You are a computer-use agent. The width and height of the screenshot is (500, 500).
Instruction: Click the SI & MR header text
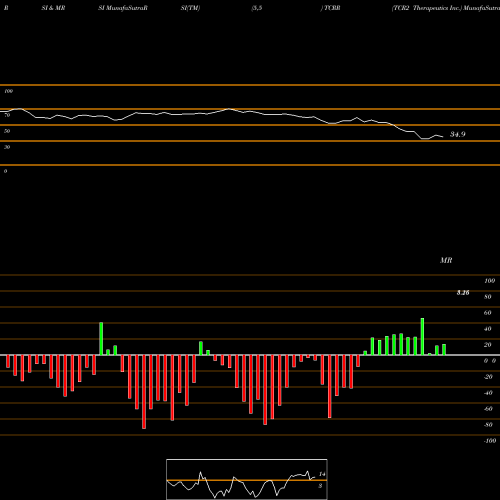pos(53,8)
